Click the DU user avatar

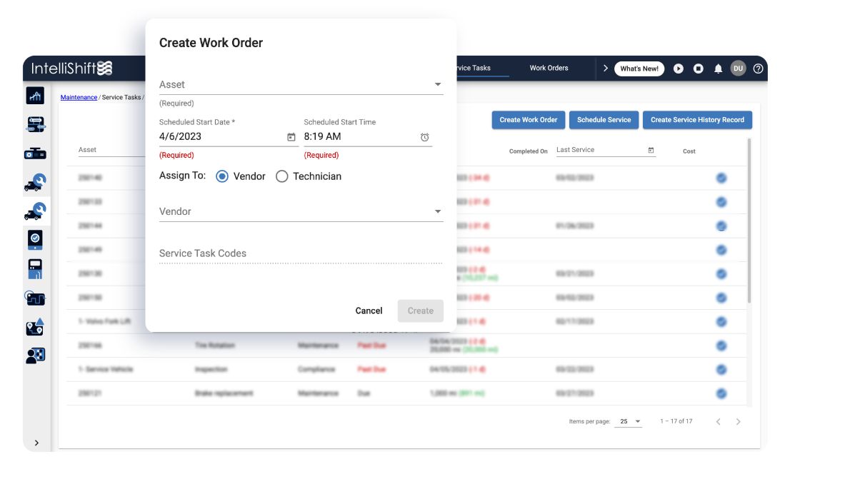tap(738, 68)
